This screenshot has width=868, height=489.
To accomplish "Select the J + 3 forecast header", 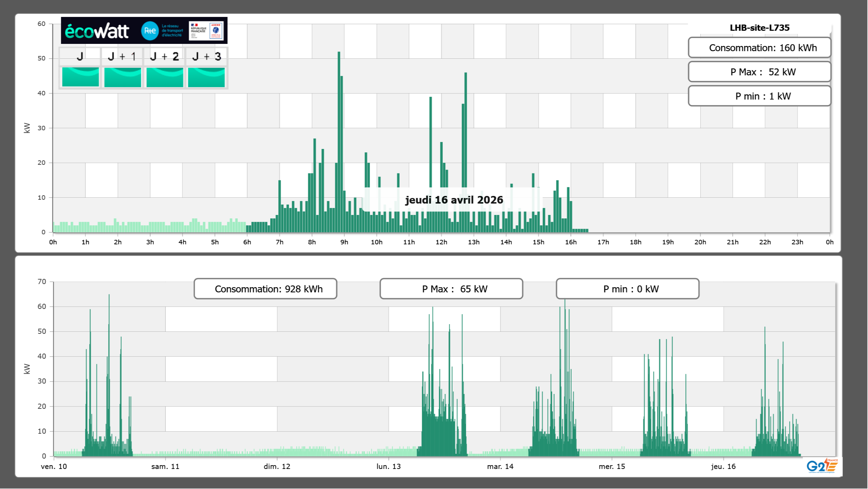I will pyautogui.click(x=206, y=56).
